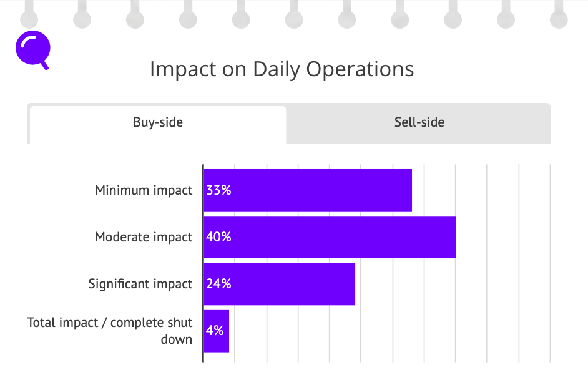The image size is (588, 385).
Task: Click the 33% Minimum impact bar
Action: [308, 190]
